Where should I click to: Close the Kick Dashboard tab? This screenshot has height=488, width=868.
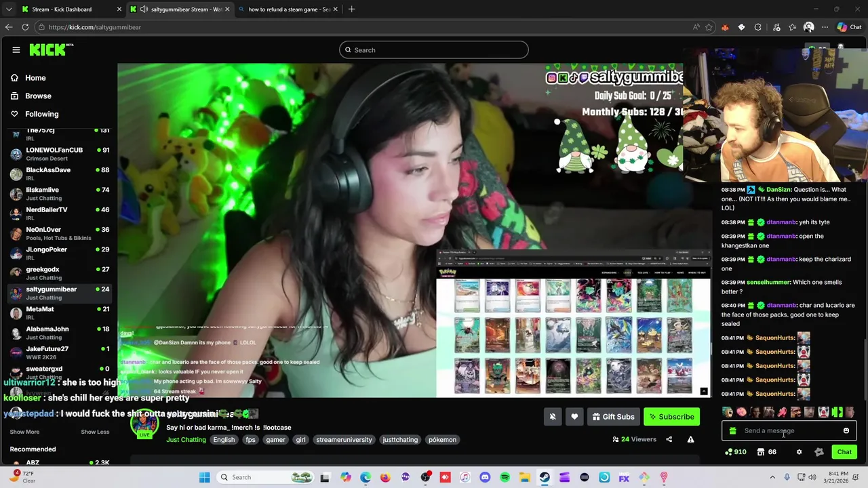(x=119, y=9)
